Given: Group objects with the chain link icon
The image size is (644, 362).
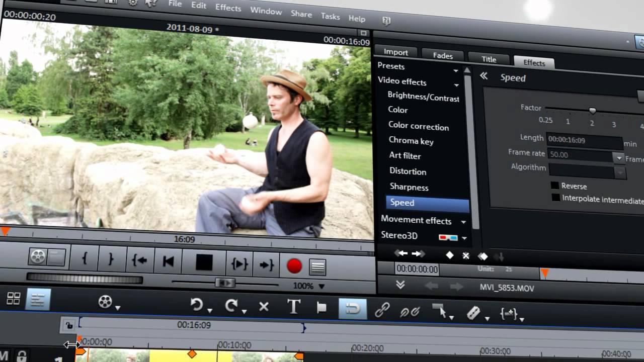Looking at the screenshot, I should 382,310.
